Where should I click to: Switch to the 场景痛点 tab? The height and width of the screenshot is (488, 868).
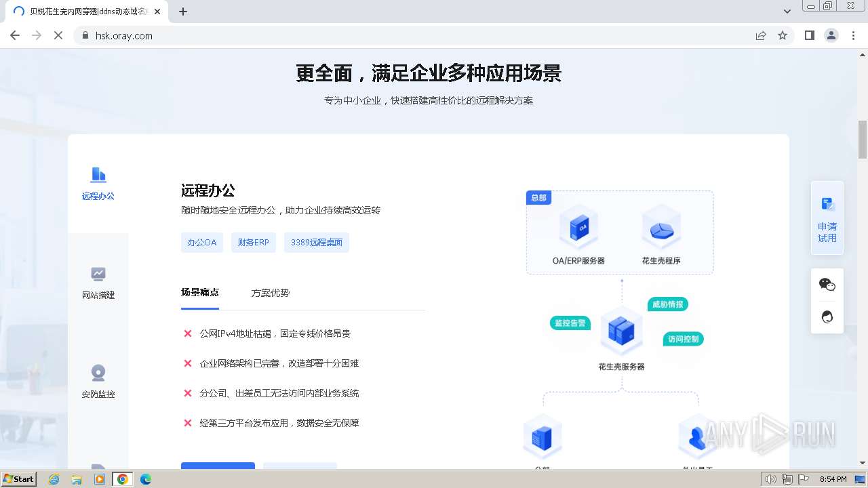coord(200,293)
